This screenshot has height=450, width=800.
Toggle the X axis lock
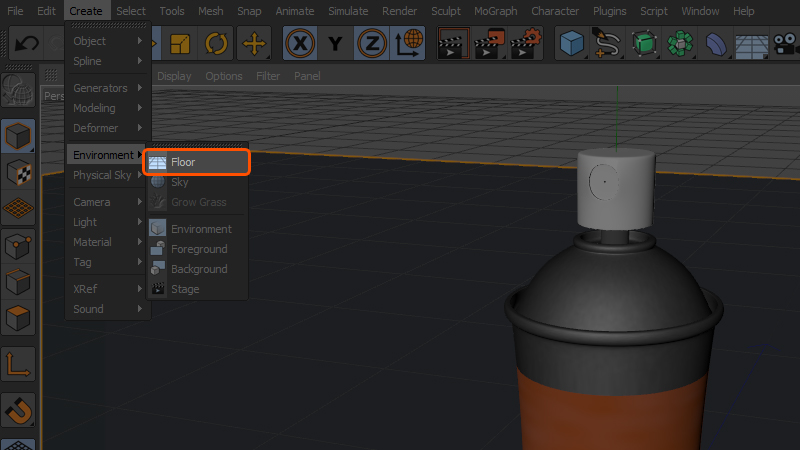[299, 44]
